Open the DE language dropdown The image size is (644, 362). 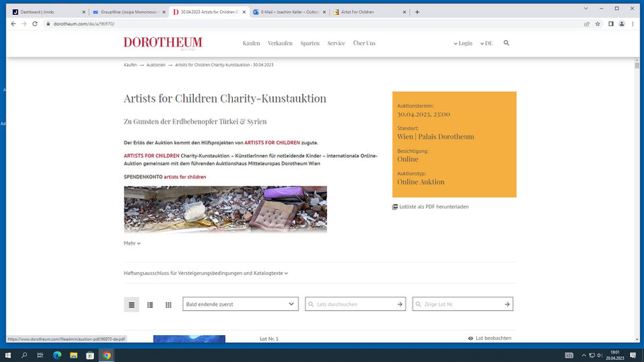tap(486, 43)
